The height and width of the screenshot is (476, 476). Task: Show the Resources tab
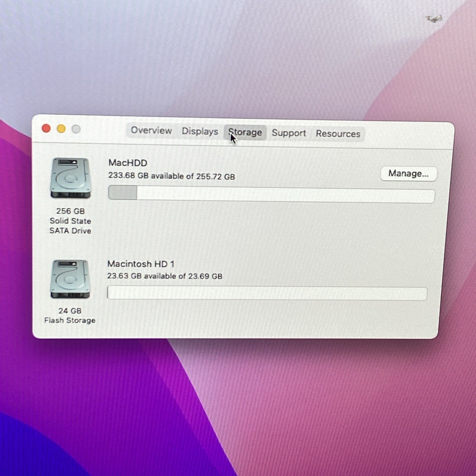click(x=338, y=134)
